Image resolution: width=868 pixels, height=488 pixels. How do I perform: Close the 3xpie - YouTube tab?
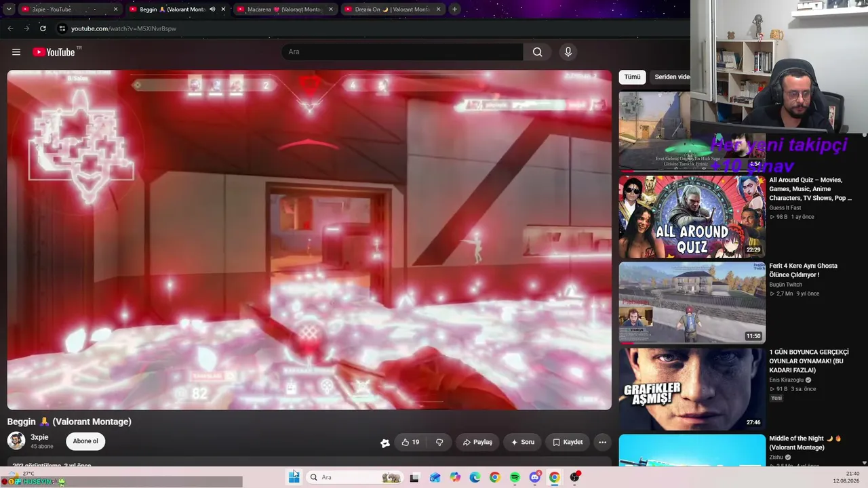click(115, 9)
